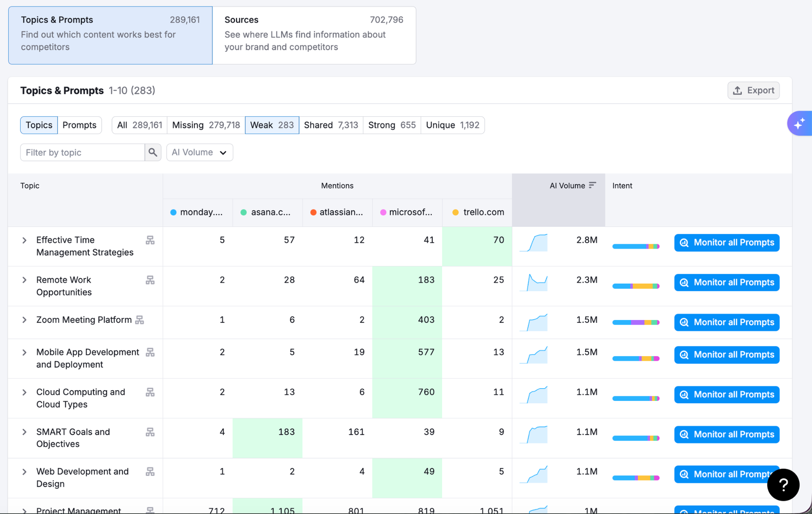
Task: Click intent bar for Effective Time Management
Action: [x=636, y=246]
